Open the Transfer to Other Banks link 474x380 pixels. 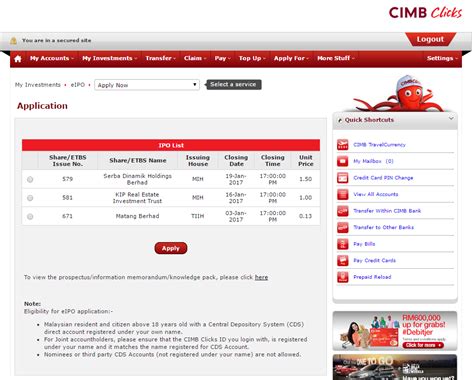(x=384, y=227)
